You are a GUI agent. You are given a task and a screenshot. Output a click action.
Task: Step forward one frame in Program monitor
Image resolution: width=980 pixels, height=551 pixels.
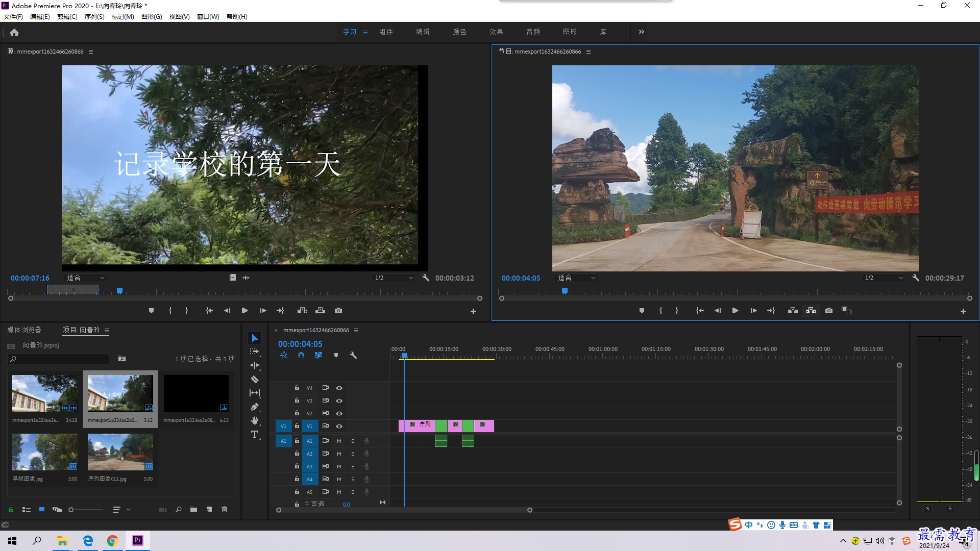coord(753,311)
